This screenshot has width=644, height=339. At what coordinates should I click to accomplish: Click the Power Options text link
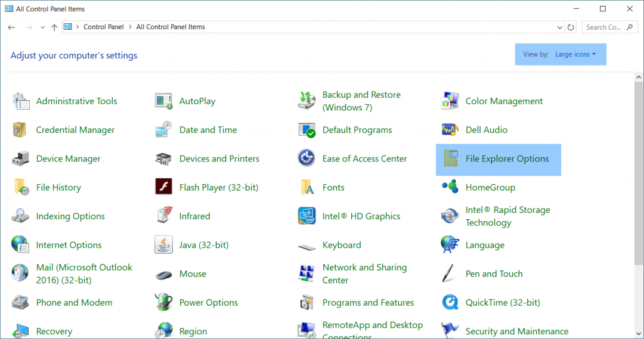click(x=208, y=303)
